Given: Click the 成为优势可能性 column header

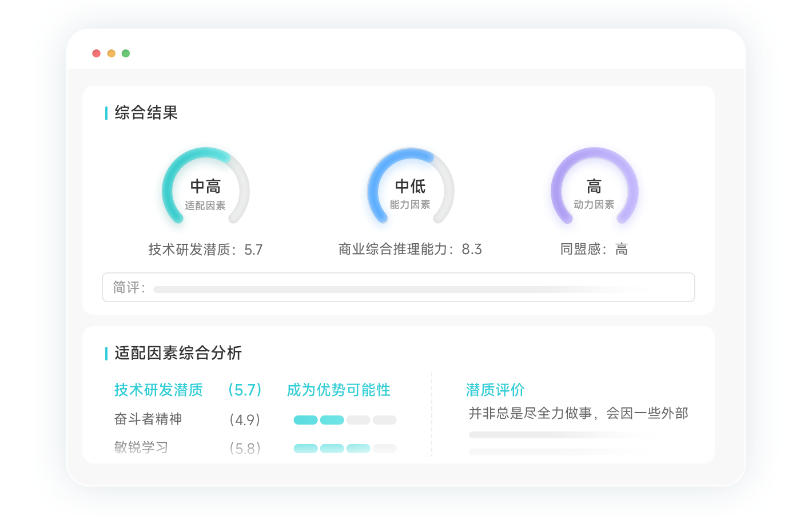Looking at the screenshot, I should pyautogui.click(x=339, y=390).
